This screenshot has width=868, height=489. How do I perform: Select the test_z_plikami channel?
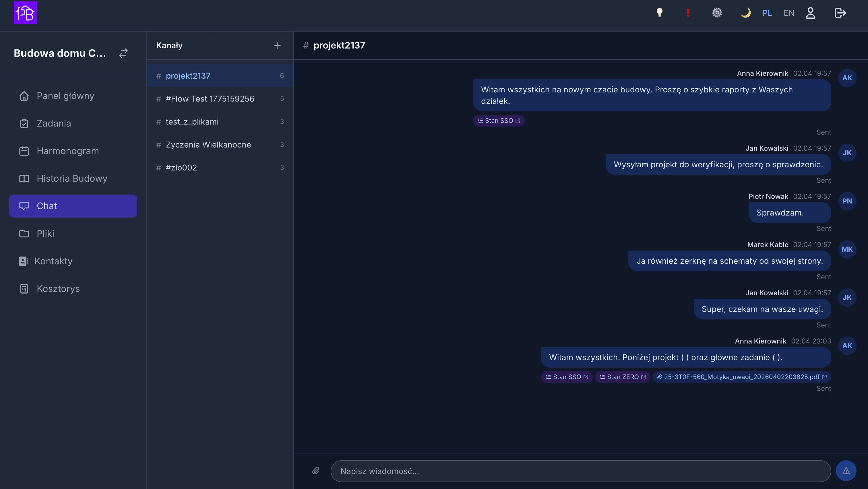pos(192,122)
